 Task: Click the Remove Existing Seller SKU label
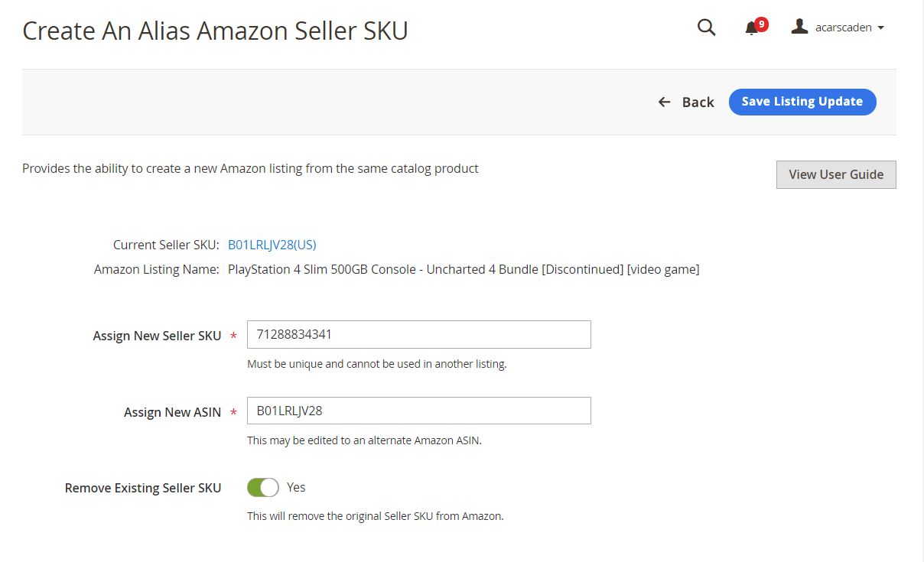[143, 488]
